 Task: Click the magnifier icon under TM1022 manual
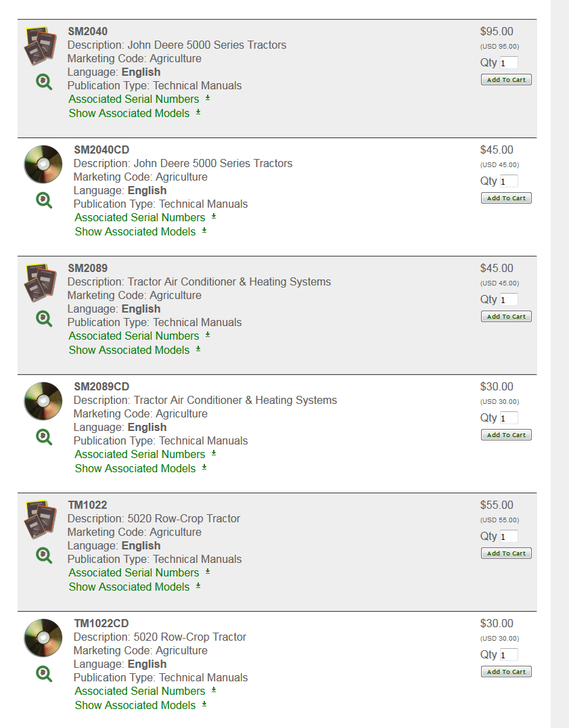[x=44, y=555]
